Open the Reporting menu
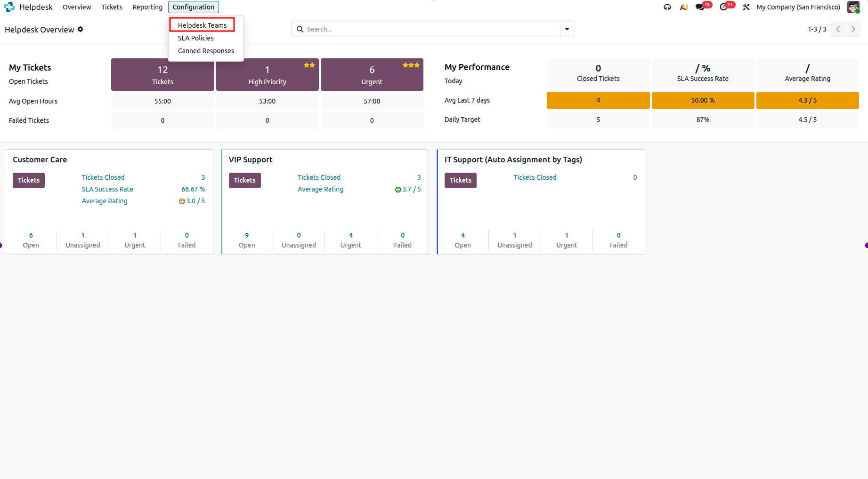This screenshot has height=479, width=868. [147, 7]
